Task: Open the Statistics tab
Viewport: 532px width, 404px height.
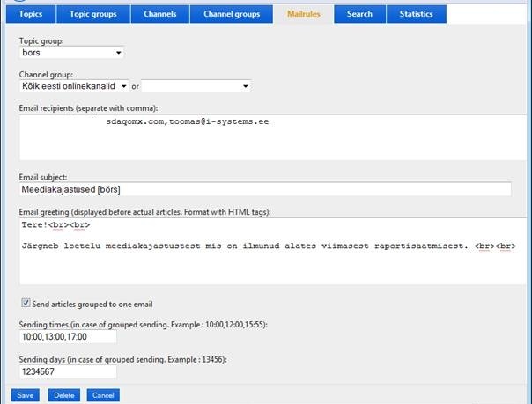Action: pyautogui.click(x=416, y=14)
